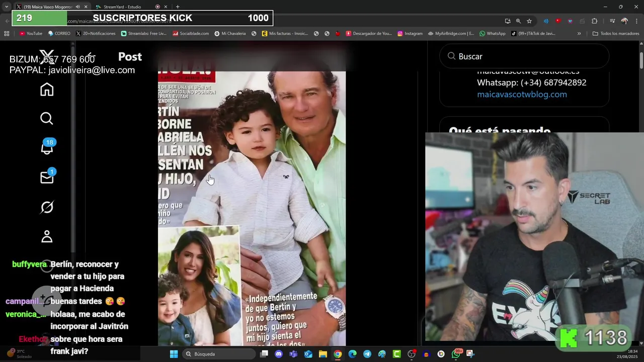Viewport: 644px width, 362px height.
Task: Open Google Chrome from the taskbar
Action: pyautogui.click(x=338, y=354)
